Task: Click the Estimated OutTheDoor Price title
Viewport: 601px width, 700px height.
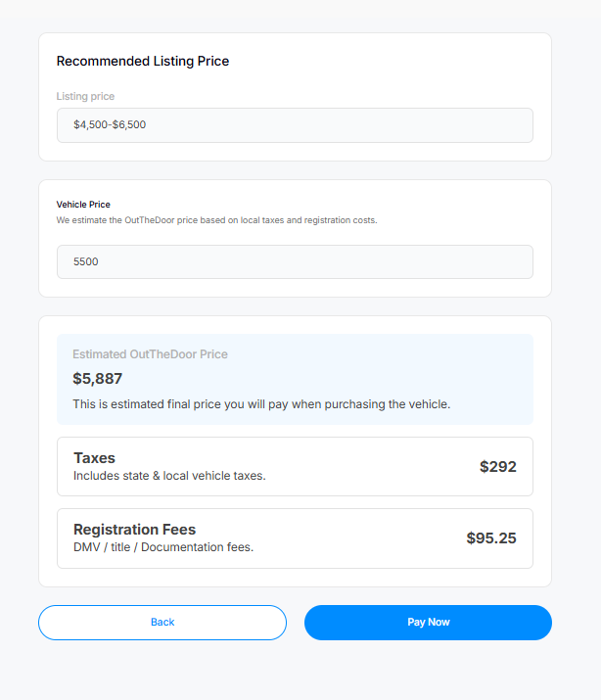Action: click(150, 354)
